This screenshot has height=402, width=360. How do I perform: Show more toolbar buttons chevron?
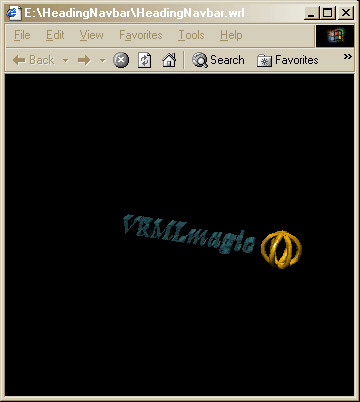coord(348,56)
